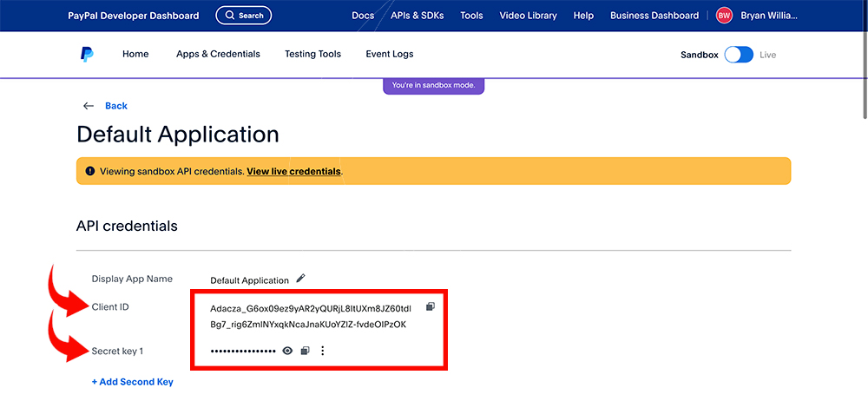Click the warning icon in the yellow banner

tap(90, 171)
